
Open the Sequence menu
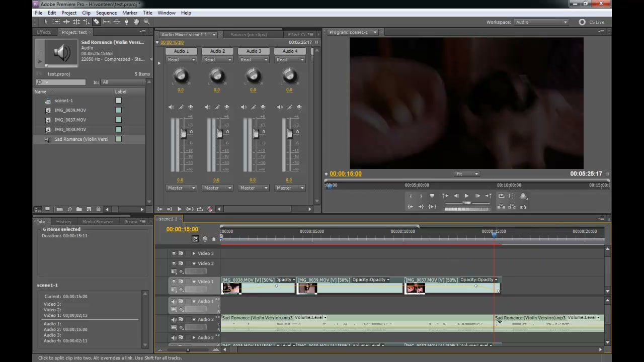(x=106, y=13)
